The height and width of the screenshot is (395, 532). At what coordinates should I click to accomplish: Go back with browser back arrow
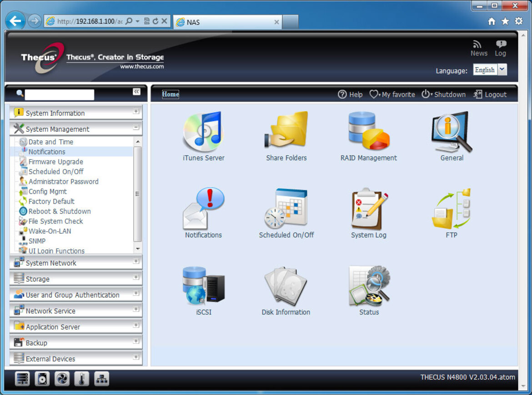(15, 21)
